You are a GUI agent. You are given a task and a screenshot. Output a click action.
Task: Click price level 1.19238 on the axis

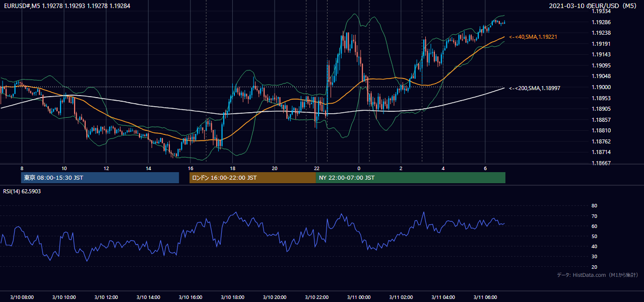[601, 33]
